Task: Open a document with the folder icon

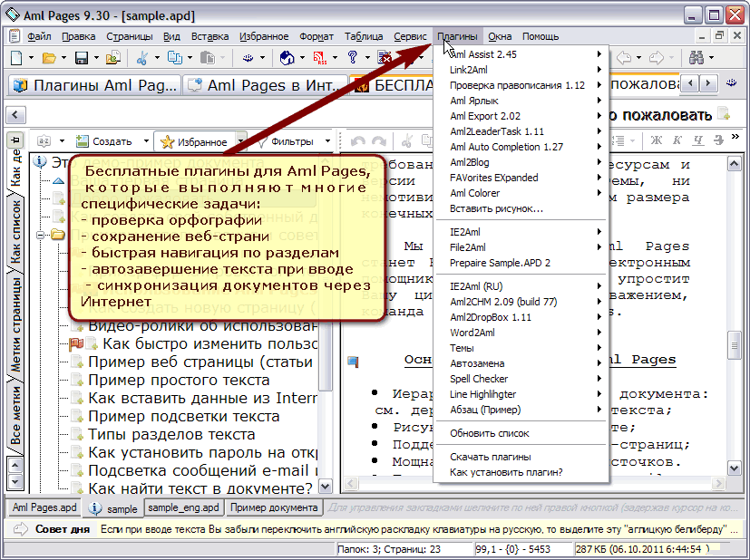Action: click(x=49, y=58)
